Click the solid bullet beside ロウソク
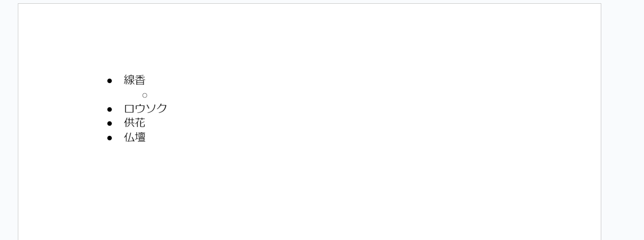The width and height of the screenshot is (644, 240). click(110, 109)
